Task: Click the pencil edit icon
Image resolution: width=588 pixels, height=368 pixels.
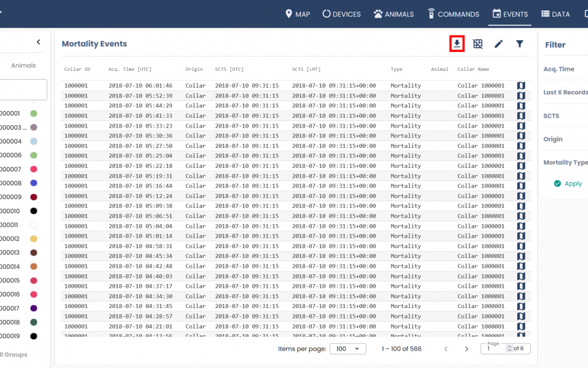Action: point(499,44)
